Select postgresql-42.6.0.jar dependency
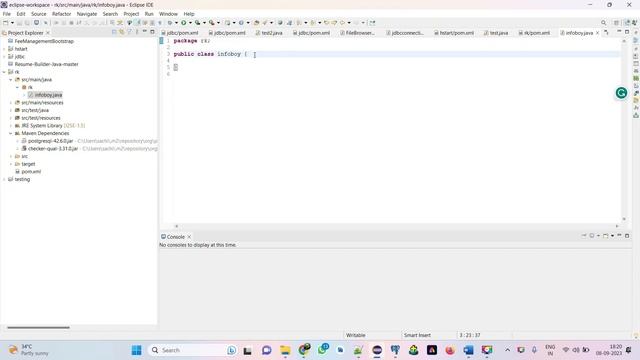Image resolution: width=640 pixels, height=360 pixels. pos(51,141)
